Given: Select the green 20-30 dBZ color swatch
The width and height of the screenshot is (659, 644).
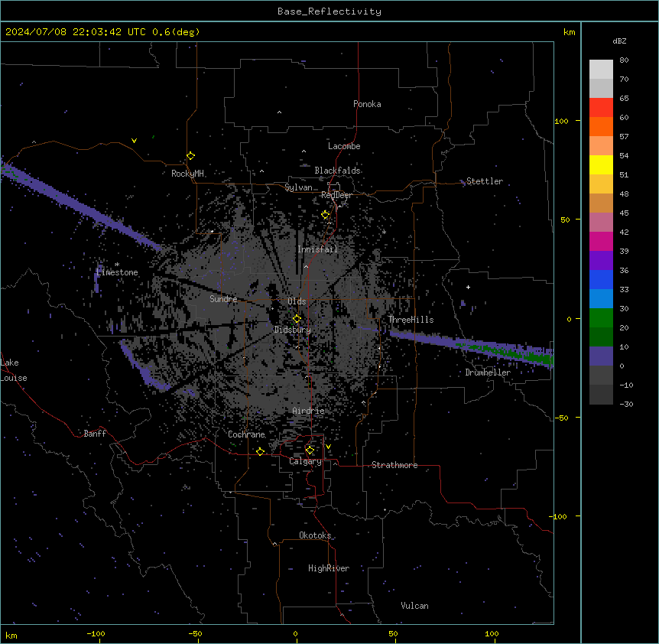Looking at the screenshot, I should (x=601, y=318).
